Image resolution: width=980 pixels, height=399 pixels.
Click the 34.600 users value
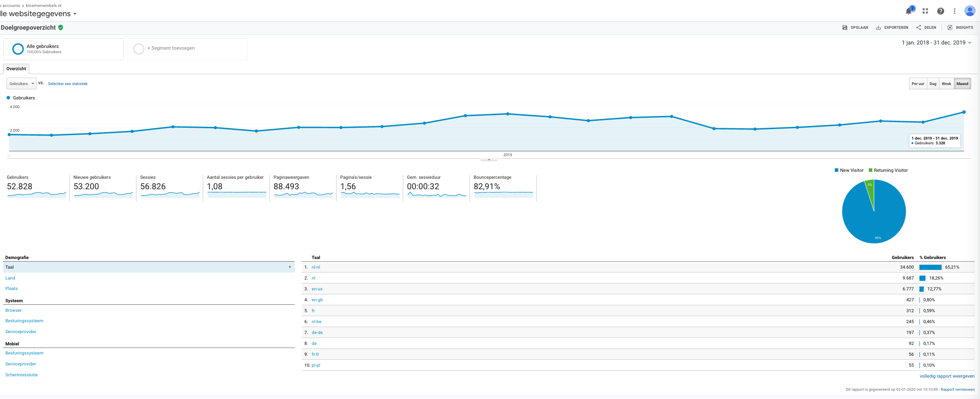click(907, 267)
